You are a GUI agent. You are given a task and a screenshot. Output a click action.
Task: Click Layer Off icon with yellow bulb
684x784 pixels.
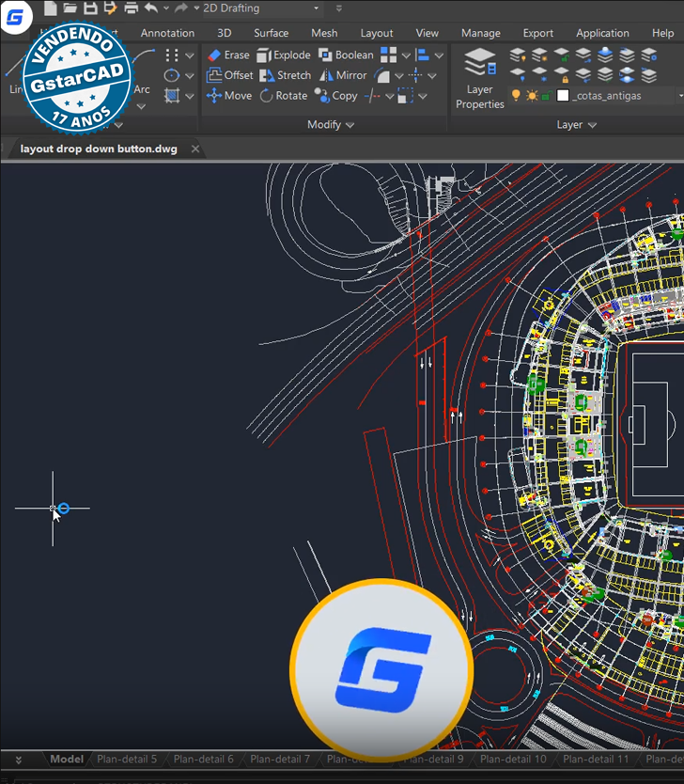pyautogui.click(x=518, y=54)
